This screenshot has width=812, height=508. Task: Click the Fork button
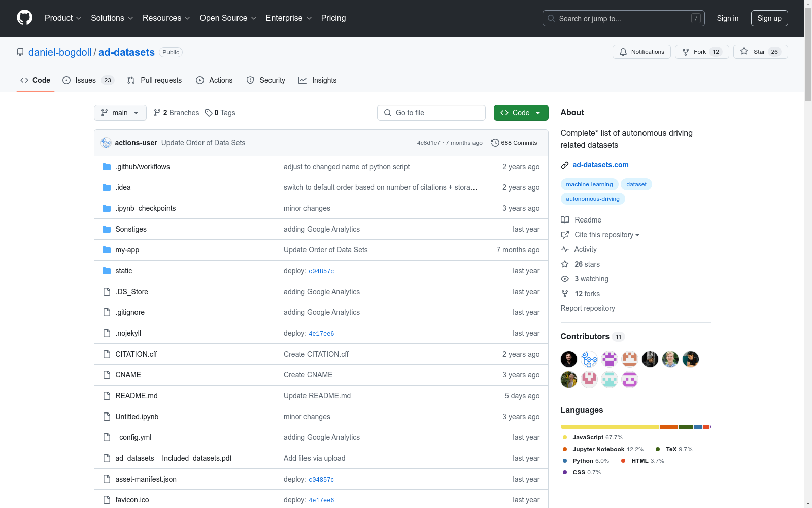coord(702,52)
